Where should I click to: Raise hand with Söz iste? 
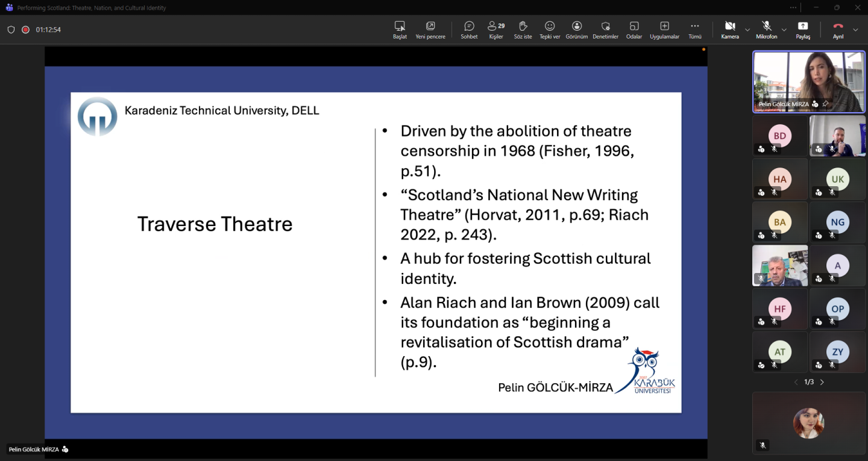pos(523,30)
